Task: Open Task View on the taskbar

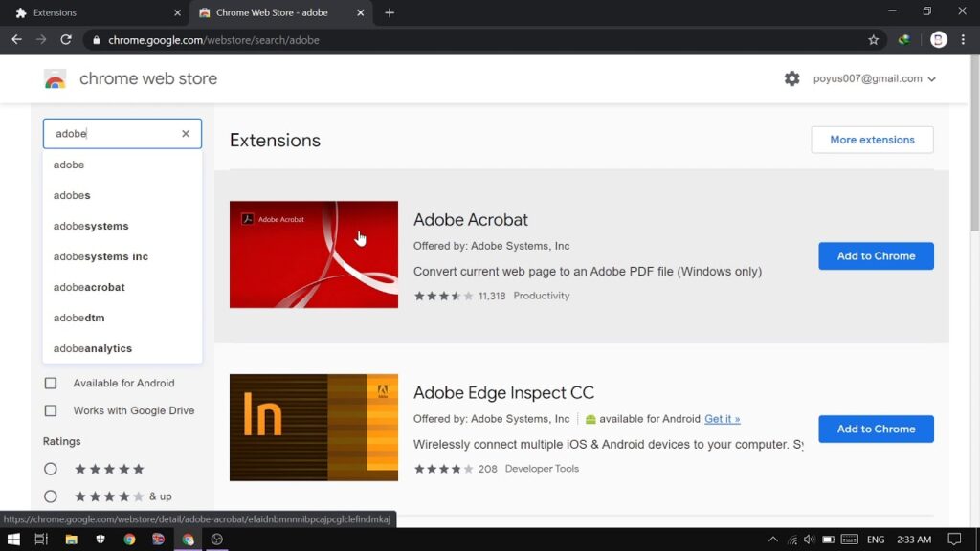Action: 41,540
